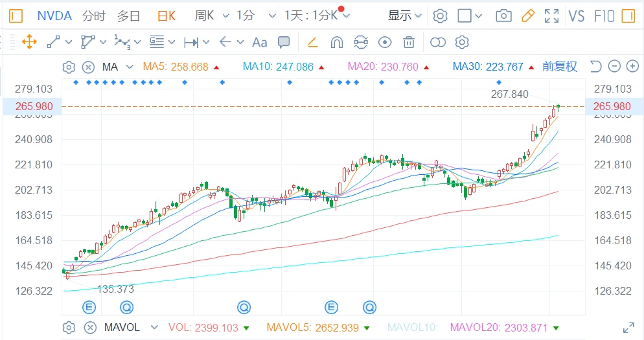Toggle the right sidebar panel icon

(628, 16)
